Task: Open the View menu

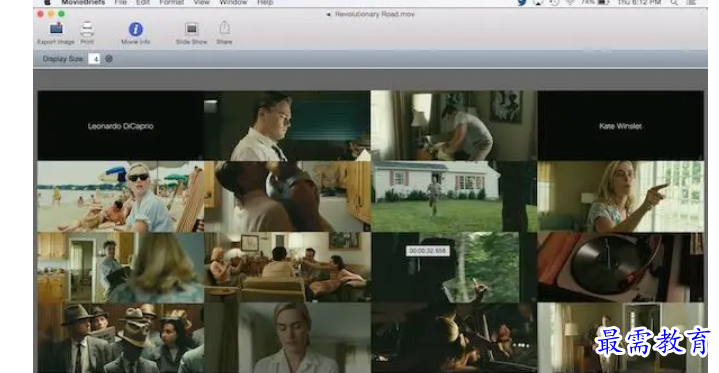Action: 201,2
